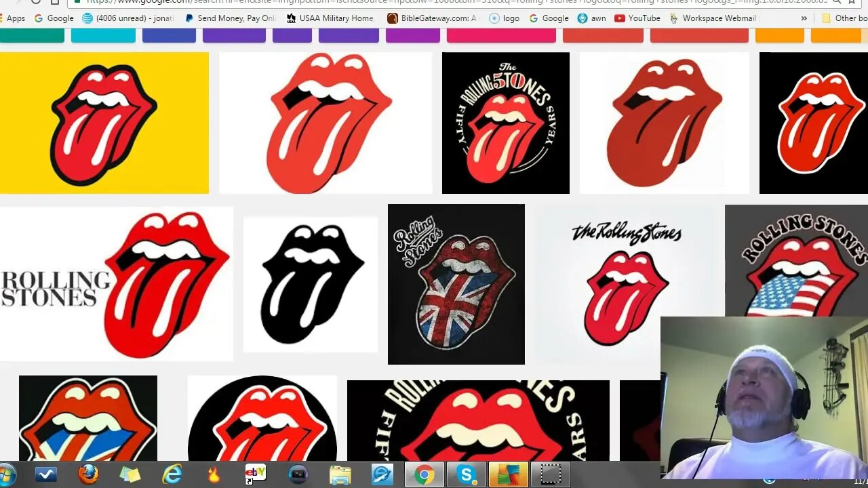This screenshot has height=488, width=868.
Task: Expand the bookmarks overflow chevron
Action: tap(804, 18)
